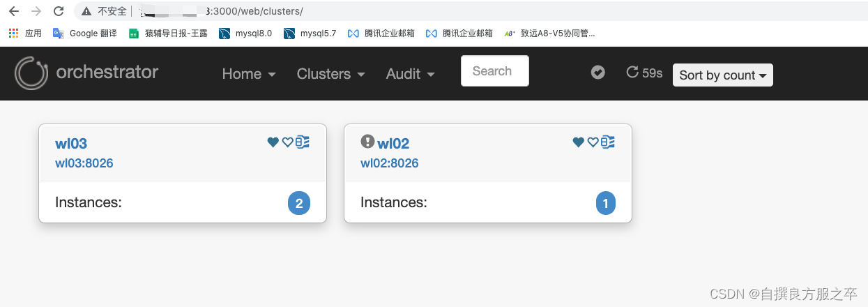Viewport: 868px width, 307px height.
Task: Go forward using the browser forward arrow
Action: click(36, 11)
